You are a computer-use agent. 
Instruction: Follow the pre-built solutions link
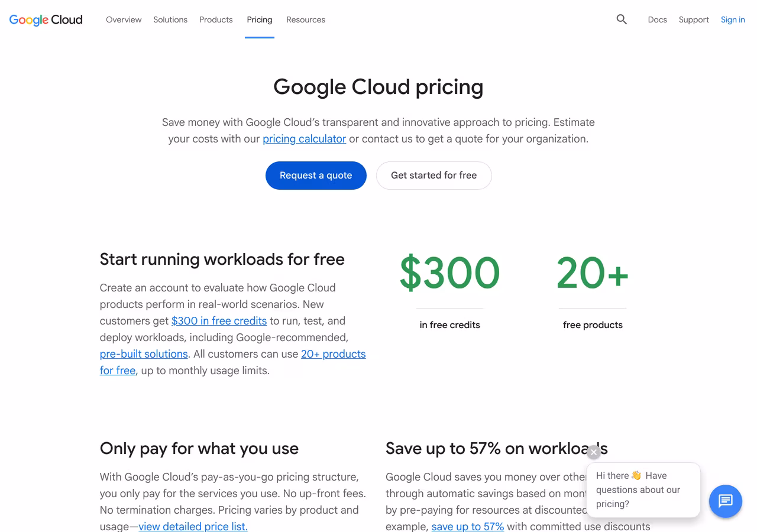click(x=144, y=354)
